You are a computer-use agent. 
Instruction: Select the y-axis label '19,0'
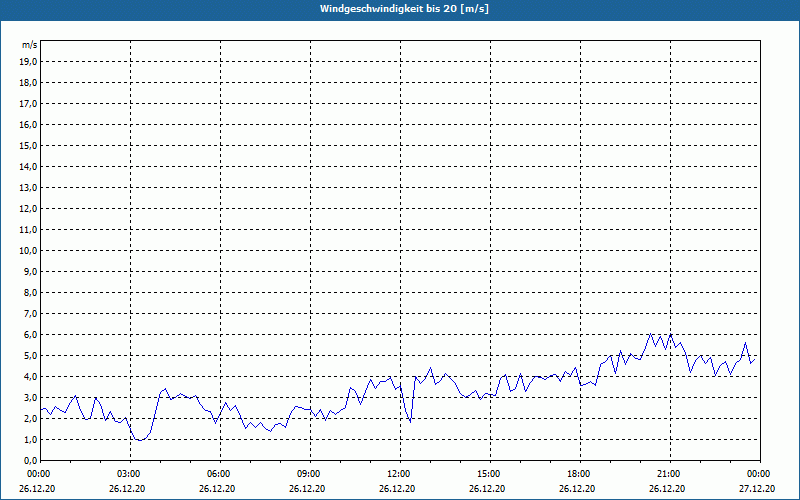[28, 62]
